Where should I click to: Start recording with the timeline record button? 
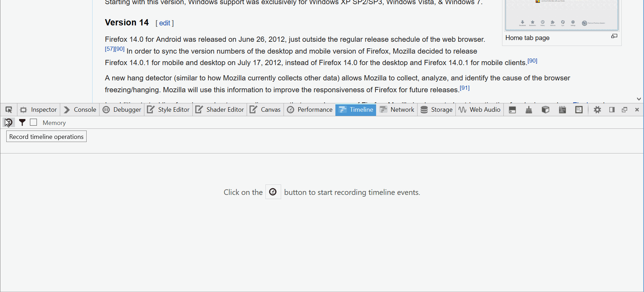tap(9, 123)
